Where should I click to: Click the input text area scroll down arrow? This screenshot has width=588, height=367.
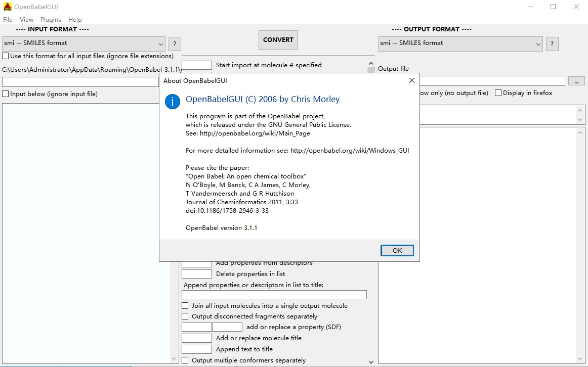click(x=174, y=359)
